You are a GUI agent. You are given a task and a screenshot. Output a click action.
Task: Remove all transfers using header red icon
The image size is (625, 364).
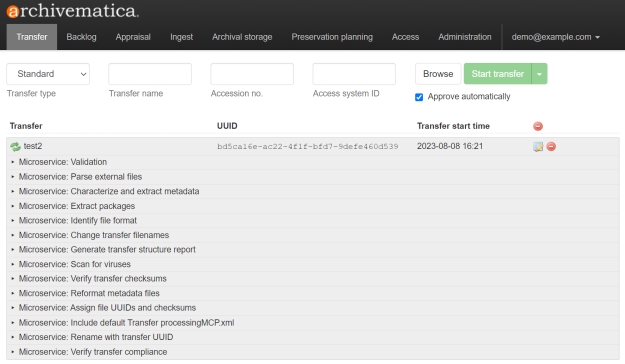[x=538, y=126]
